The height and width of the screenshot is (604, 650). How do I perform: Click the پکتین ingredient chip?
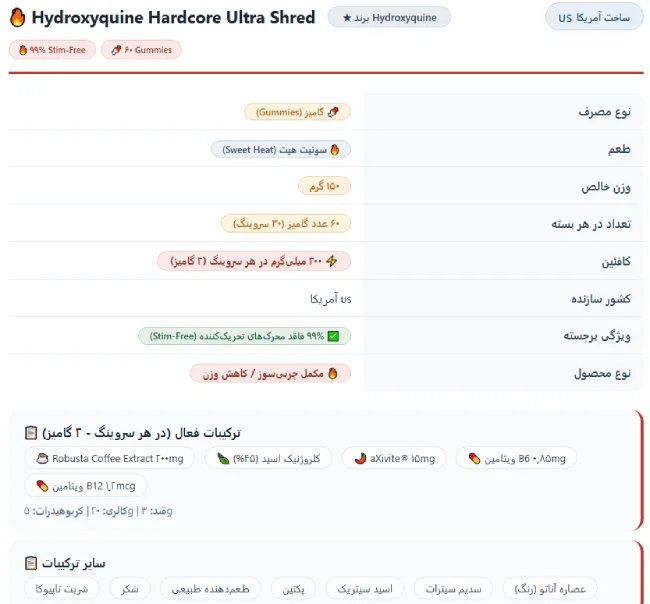[x=293, y=589]
